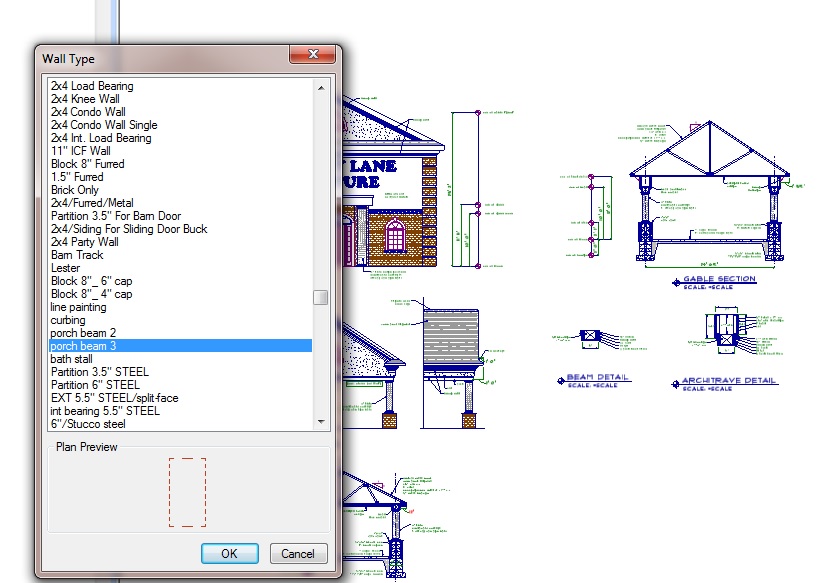838x583 pixels.
Task: Pick 'Partition 3.5" For Barn Door'
Action: point(118,216)
